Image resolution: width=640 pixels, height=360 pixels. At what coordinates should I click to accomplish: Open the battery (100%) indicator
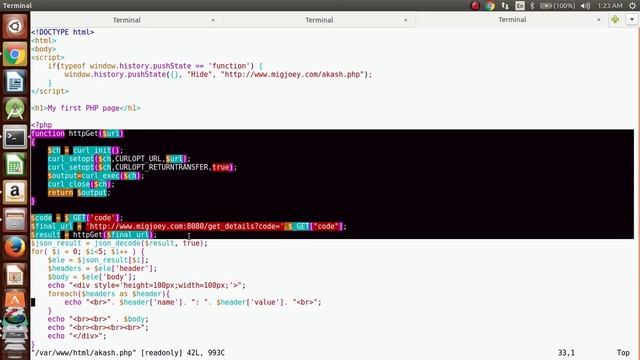tap(558, 6)
